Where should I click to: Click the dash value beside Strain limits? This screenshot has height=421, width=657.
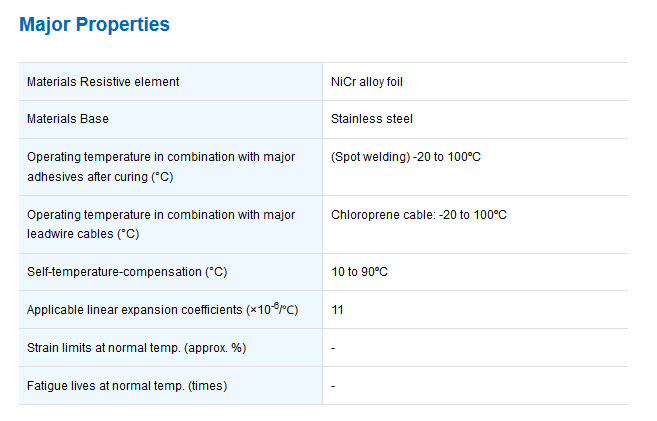pos(333,348)
